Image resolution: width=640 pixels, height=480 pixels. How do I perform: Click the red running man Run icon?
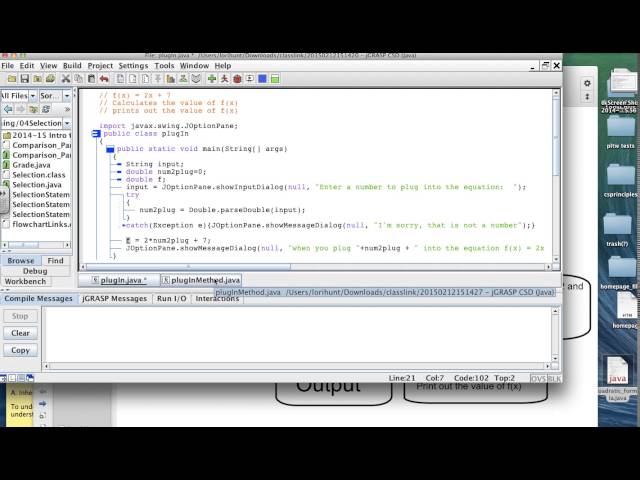[x=224, y=79]
